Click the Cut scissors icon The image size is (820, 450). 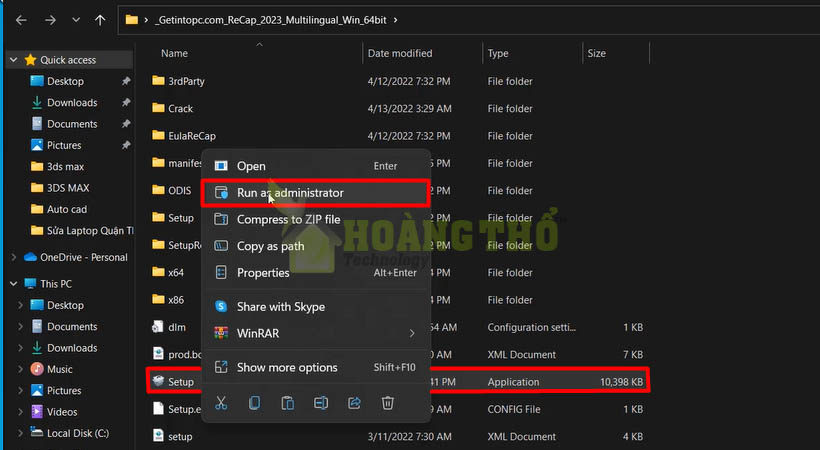coord(221,403)
